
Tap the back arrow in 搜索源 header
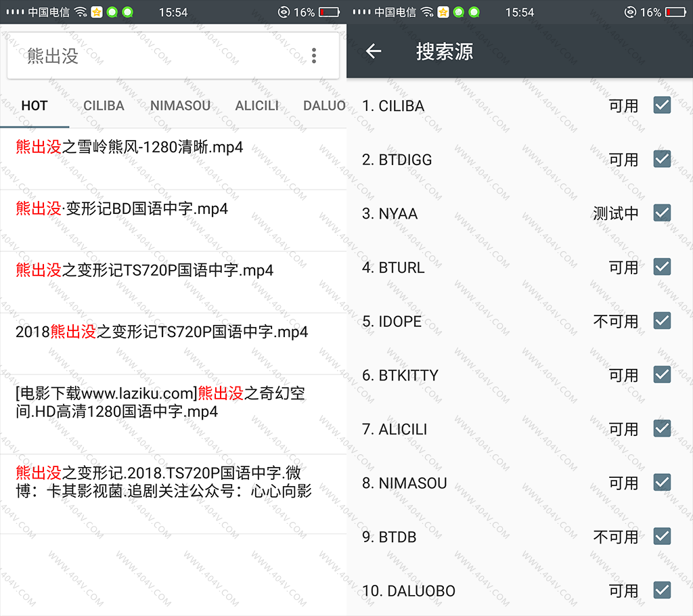(374, 51)
